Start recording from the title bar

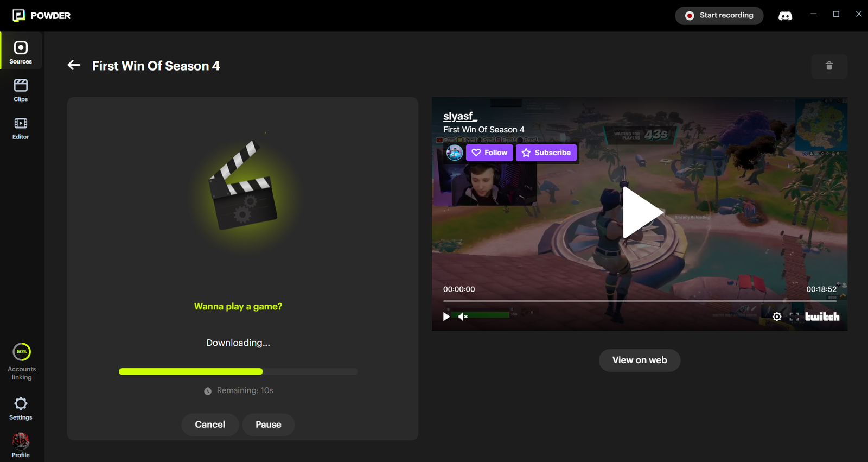719,16
